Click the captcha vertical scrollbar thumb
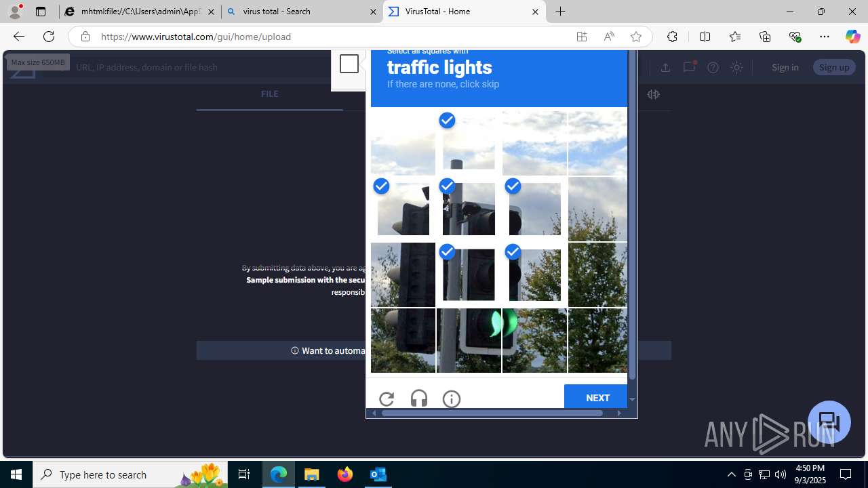The height and width of the screenshot is (488, 868). coord(632,215)
